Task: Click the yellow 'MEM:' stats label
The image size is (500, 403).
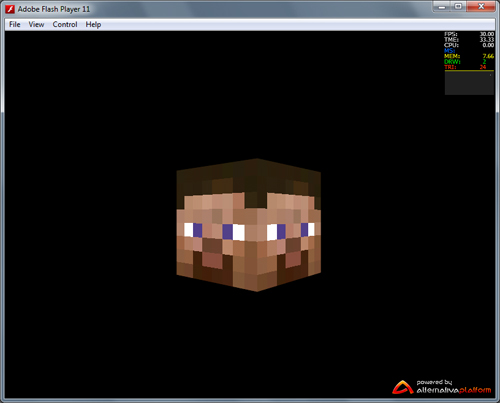Action: 452,56
